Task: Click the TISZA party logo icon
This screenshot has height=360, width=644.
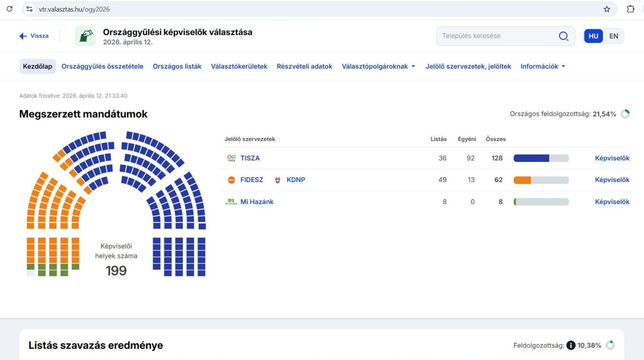Action: click(x=231, y=158)
